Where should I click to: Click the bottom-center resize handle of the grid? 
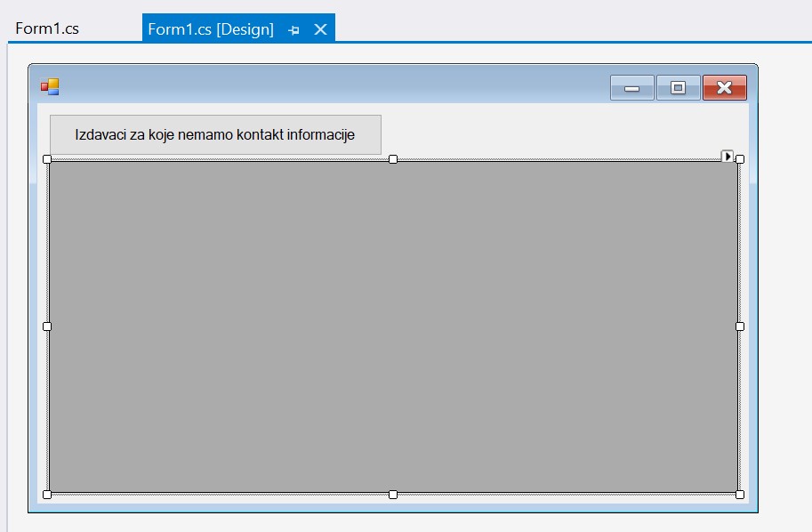[393, 495]
